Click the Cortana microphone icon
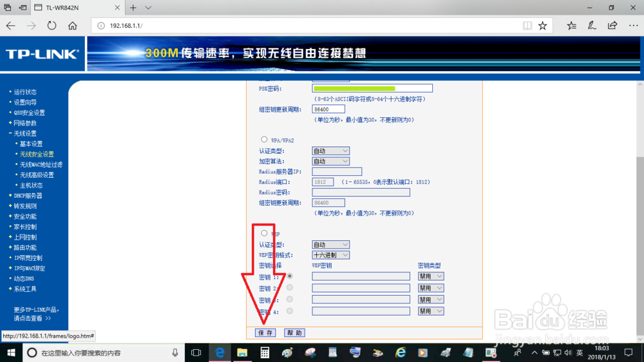The image size is (644, 362). [x=175, y=352]
